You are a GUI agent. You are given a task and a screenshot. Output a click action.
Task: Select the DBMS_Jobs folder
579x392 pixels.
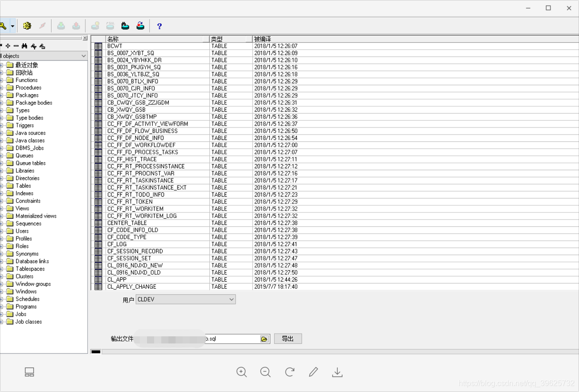pyautogui.click(x=29, y=148)
